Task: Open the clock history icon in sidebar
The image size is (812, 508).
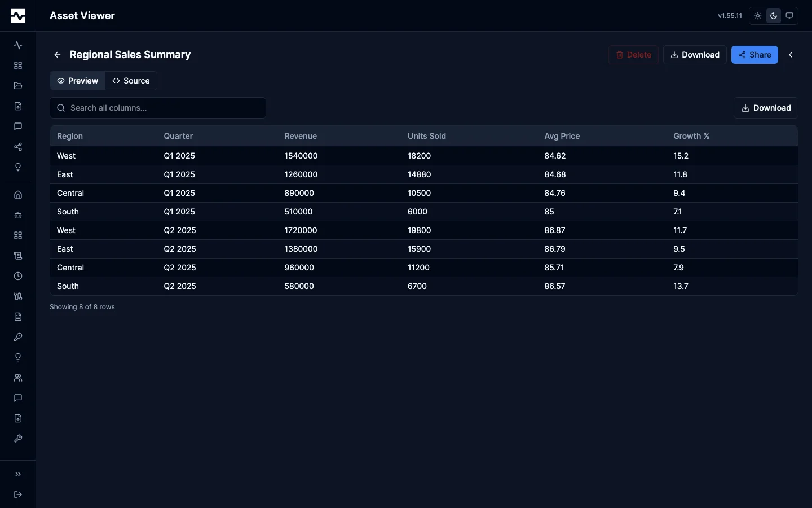Action: [x=17, y=276]
